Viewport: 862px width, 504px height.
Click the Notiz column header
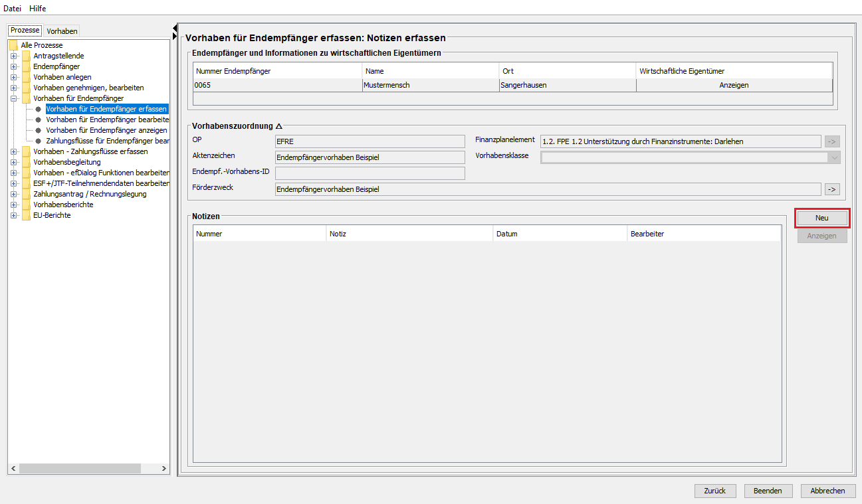click(x=410, y=234)
